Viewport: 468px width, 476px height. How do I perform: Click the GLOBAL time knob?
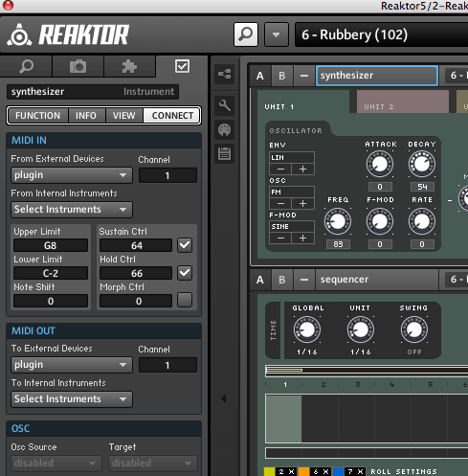307,329
